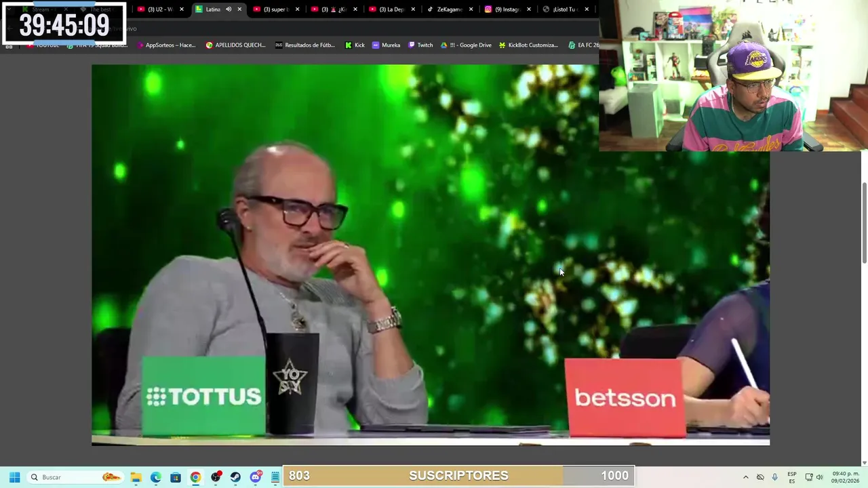This screenshot has height=488, width=868.
Task: Click the microphone tray icon
Action: click(x=774, y=477)
